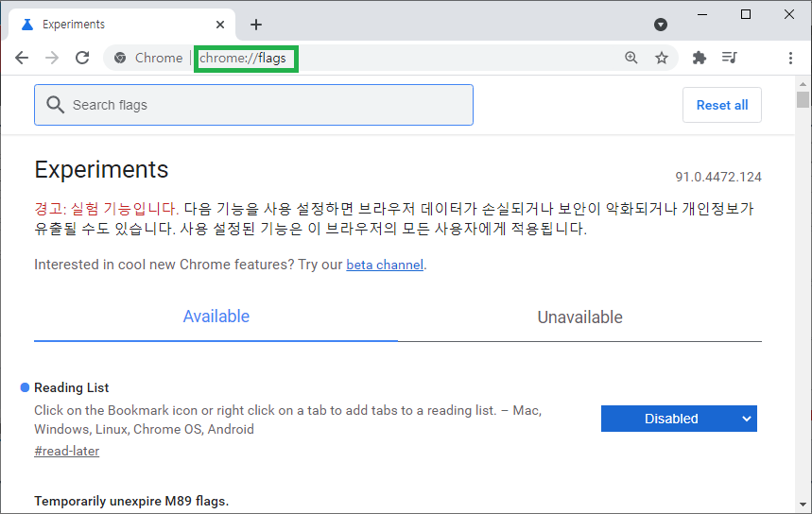Open Chrome's three-dot menu

click(790, 58)
